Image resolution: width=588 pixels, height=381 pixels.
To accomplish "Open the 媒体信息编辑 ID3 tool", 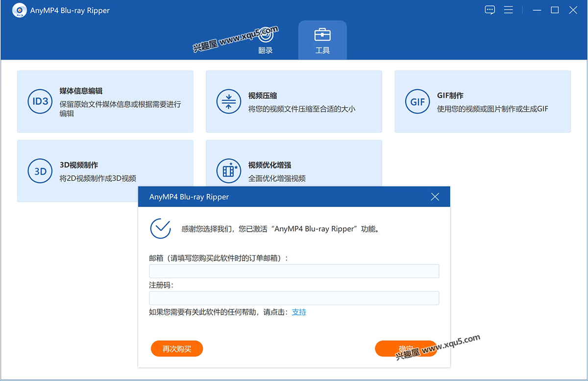I will [x=105, y=101].
